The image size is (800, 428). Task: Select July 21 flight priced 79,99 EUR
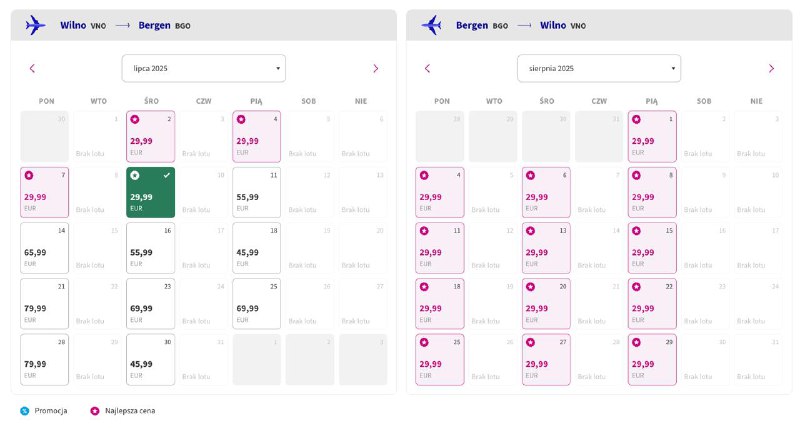click(x=44, y=304)
